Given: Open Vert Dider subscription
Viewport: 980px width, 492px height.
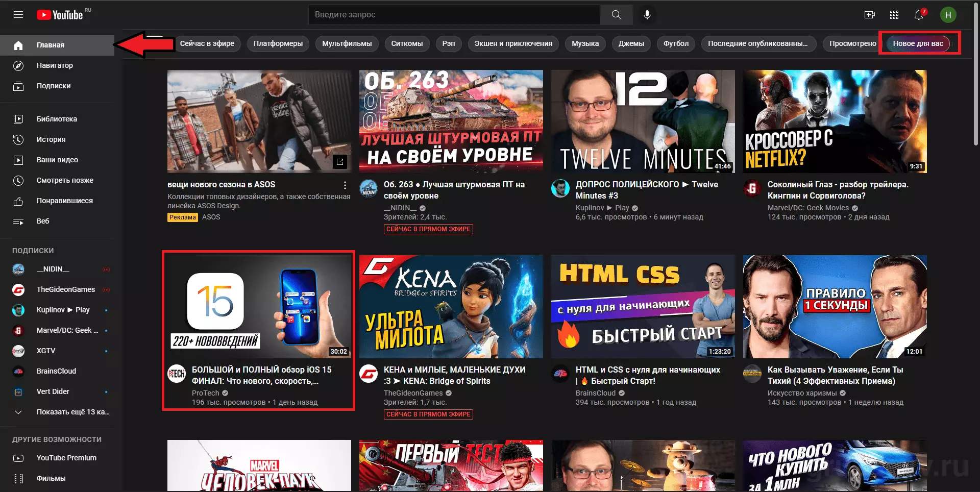Looking at the screenshot, I should 57,391.
